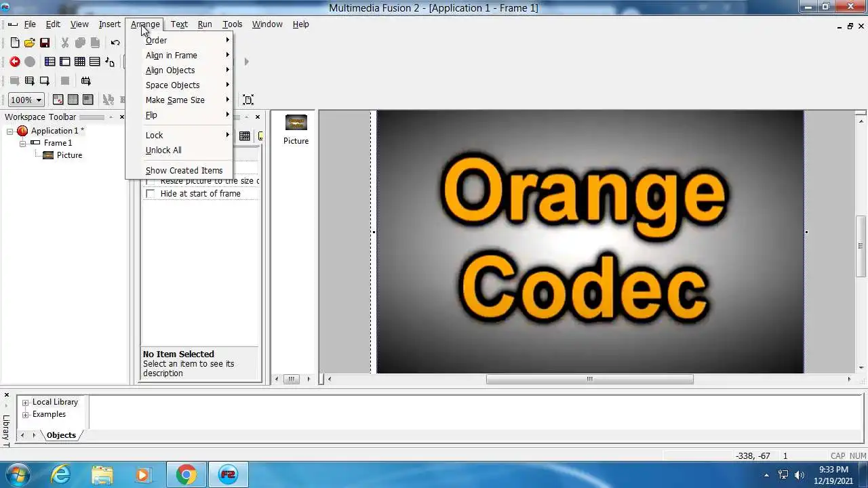Click the Center Frame icon
Image resolution: width=868 pixels, height=488 pixels.
click(x=248, y=100)
